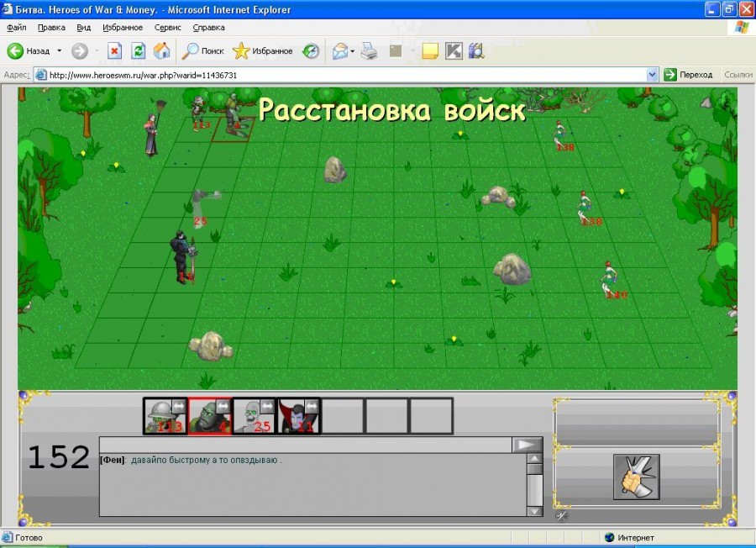Expand the Mail button dropdown arrow
This screenshot has height=548, width=756.
click(353, 51)
